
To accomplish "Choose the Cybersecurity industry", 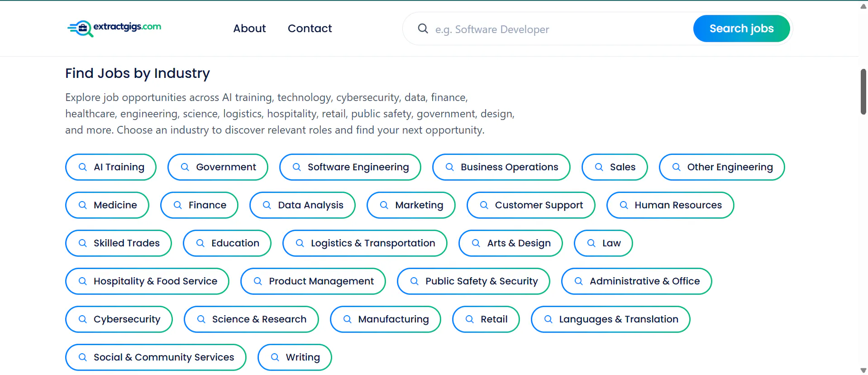I will tap(119, 319).
